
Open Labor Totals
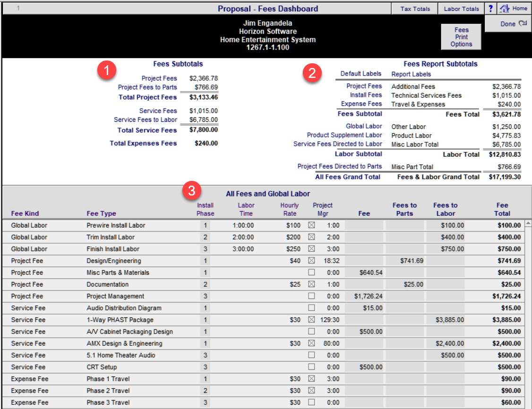pos(461,9)
